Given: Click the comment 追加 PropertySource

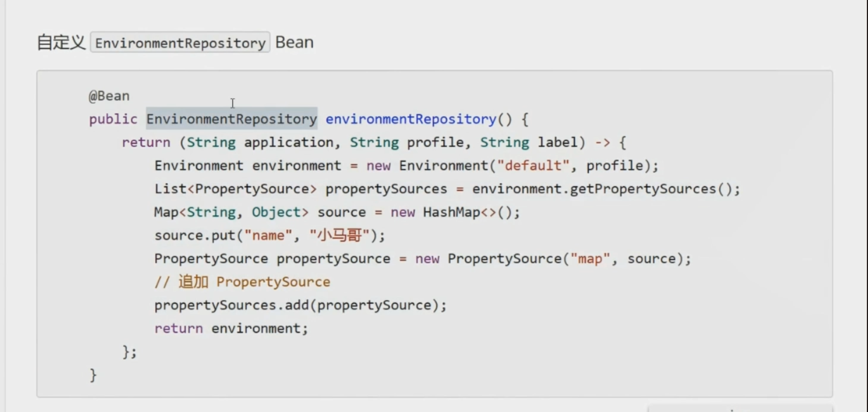Looking at the screenshot, I should (242, 282).
